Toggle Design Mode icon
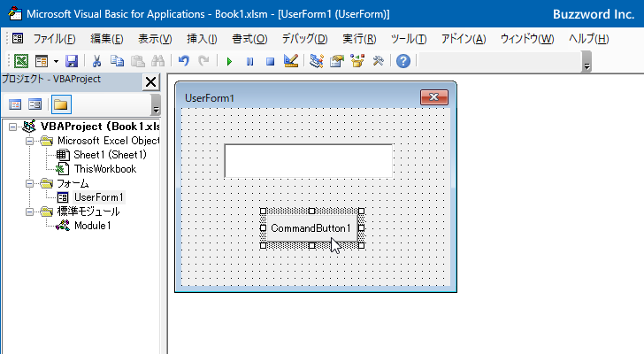Screen dimensions: 644x354 [291, 61]
